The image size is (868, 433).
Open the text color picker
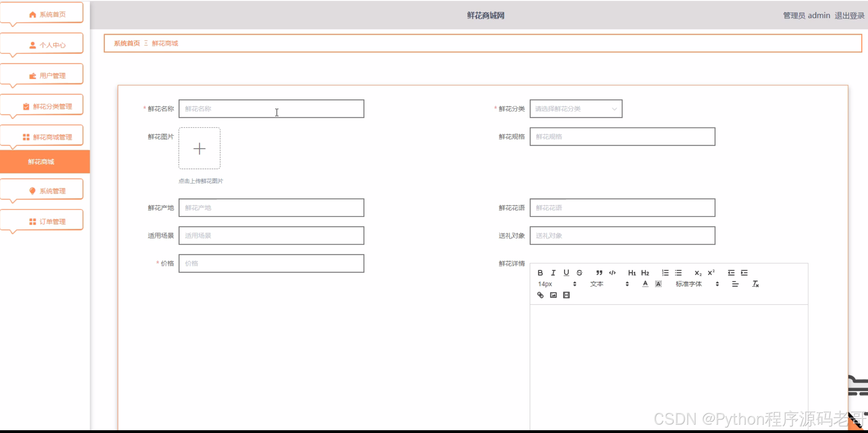tap(645, 284)
